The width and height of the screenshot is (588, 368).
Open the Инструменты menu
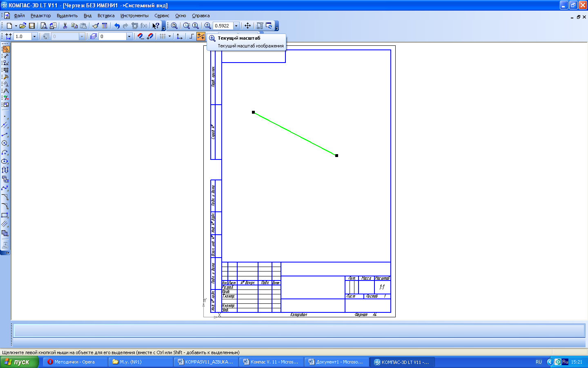[x=134, y=16]
